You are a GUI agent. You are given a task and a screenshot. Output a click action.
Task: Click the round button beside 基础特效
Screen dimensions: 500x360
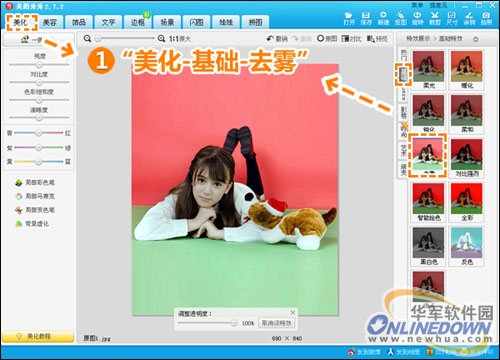476,39
